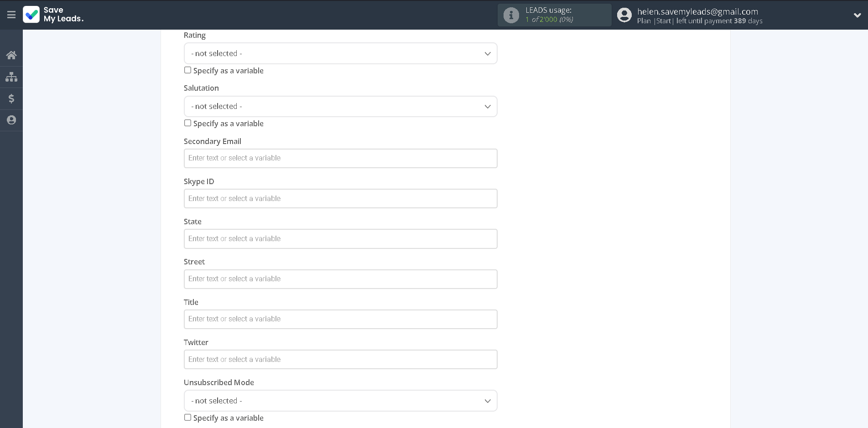
Task: Click the helen.savemyleads@gmail.com account email
Action: (x=697, y=11)
